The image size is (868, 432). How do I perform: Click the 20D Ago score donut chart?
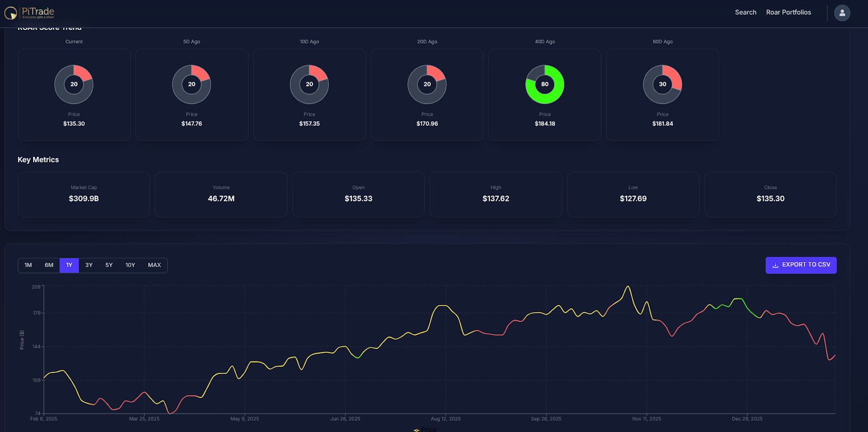tap(427, 84)
